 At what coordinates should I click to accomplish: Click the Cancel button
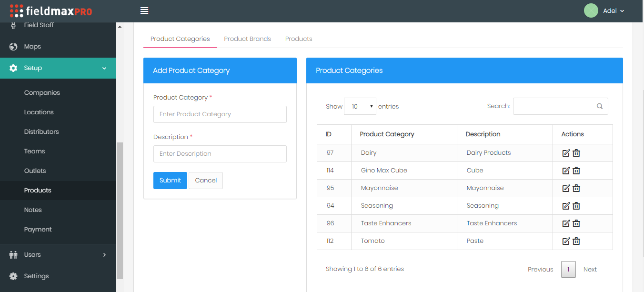coord(206,181)
